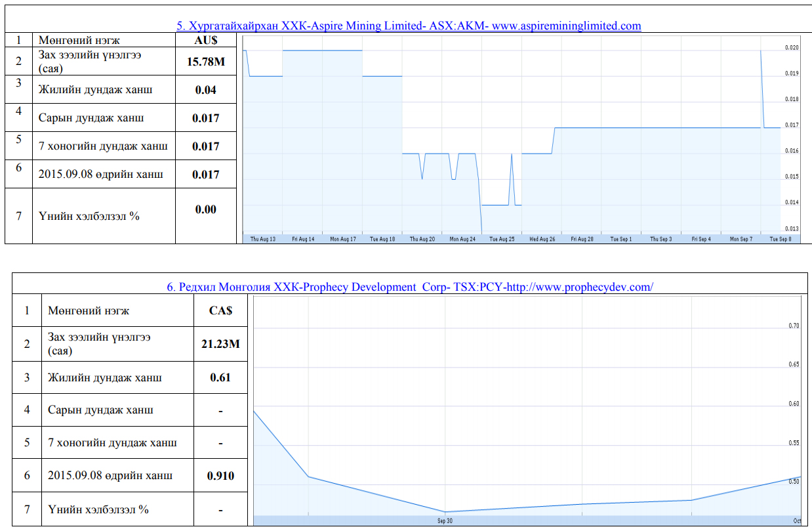Viewport: 812px width, 531px height.
Task: Select the 0.910 closing price value
Action: [220, 476]
